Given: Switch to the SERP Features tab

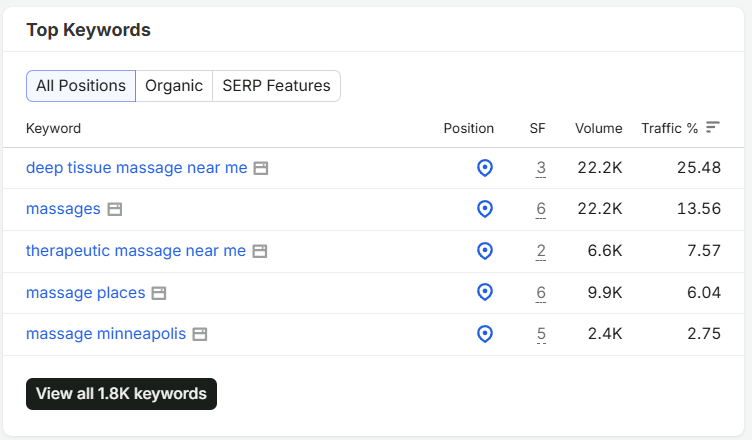Looking at the screenshot, I should pyautogui.click(x=276, y=86).
